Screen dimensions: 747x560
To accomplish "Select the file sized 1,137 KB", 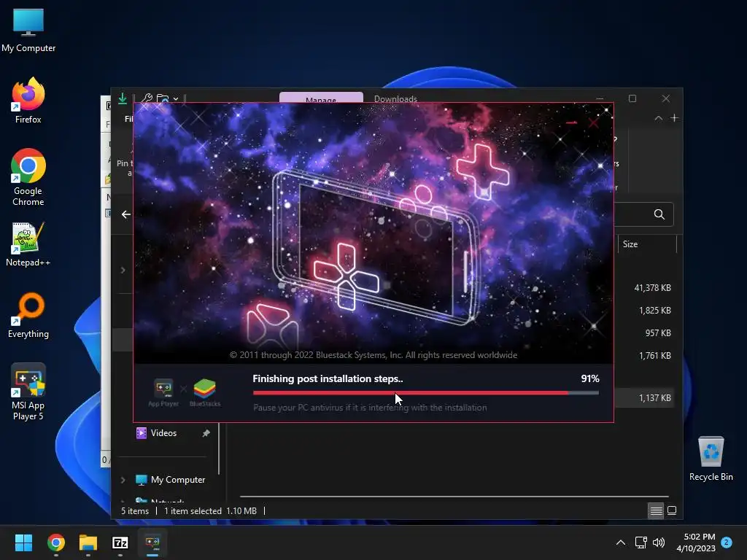I will tap(654, 397).
